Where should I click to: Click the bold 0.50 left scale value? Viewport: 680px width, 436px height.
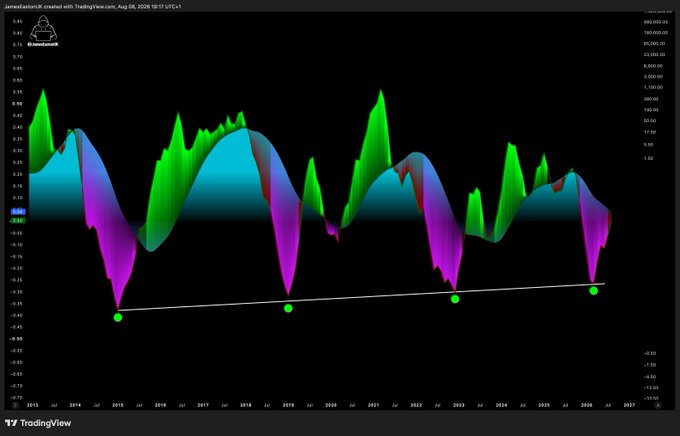point(17,104)
